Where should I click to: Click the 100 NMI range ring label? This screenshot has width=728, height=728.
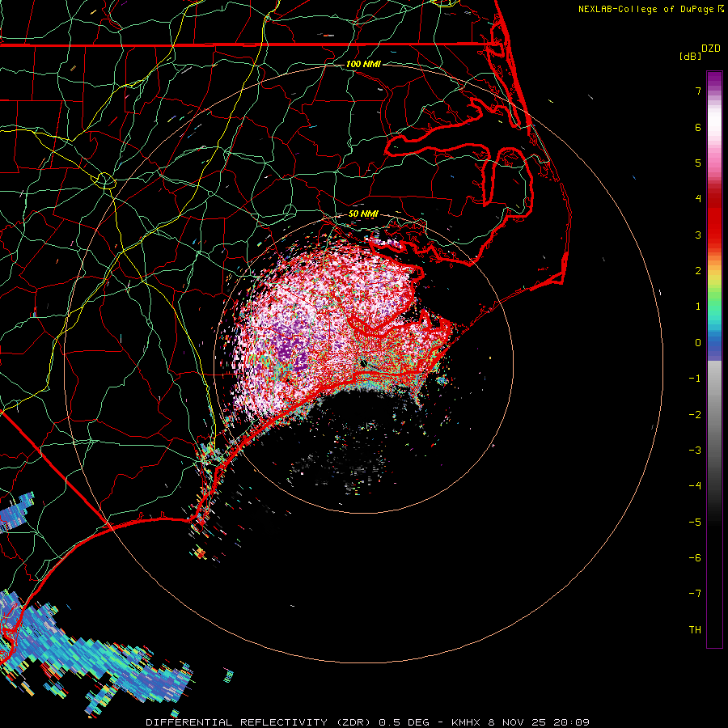pyautogui.click(x=363, y=64)
